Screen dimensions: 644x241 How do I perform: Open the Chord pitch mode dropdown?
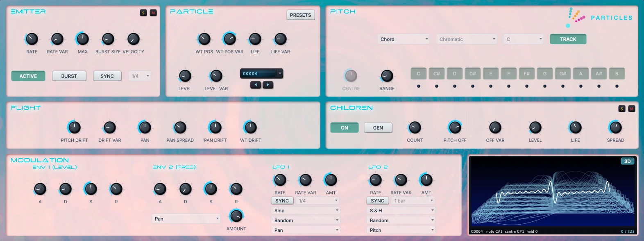tap(404, 39)
